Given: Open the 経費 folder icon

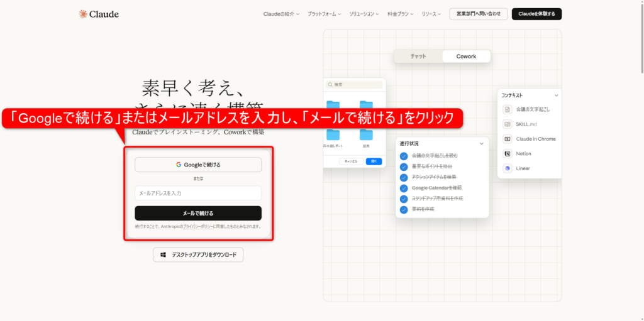Looking at the screenshot, I should [x=365, y=134].
